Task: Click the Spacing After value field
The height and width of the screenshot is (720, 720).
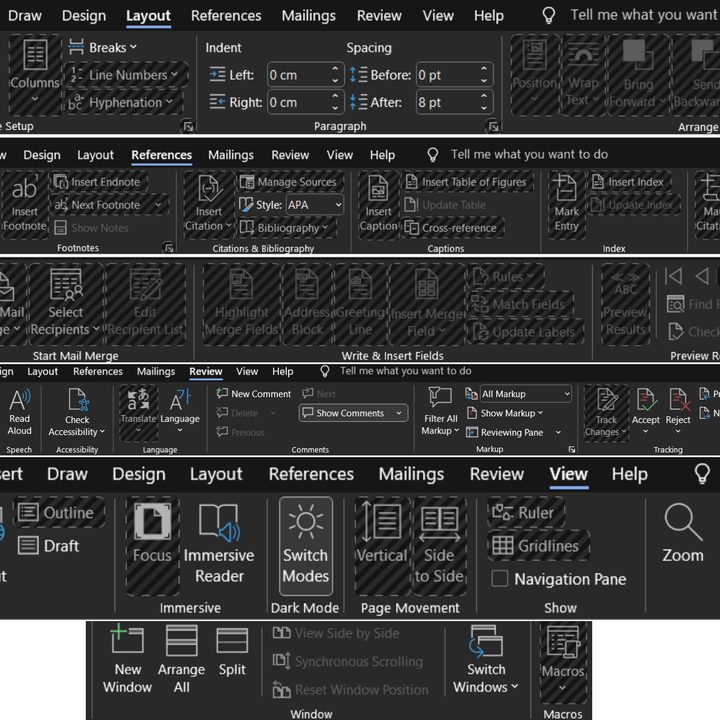Action: [454, 102]
